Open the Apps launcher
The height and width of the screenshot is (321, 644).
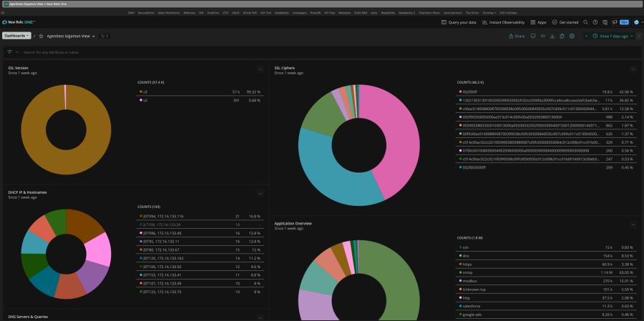538,22
